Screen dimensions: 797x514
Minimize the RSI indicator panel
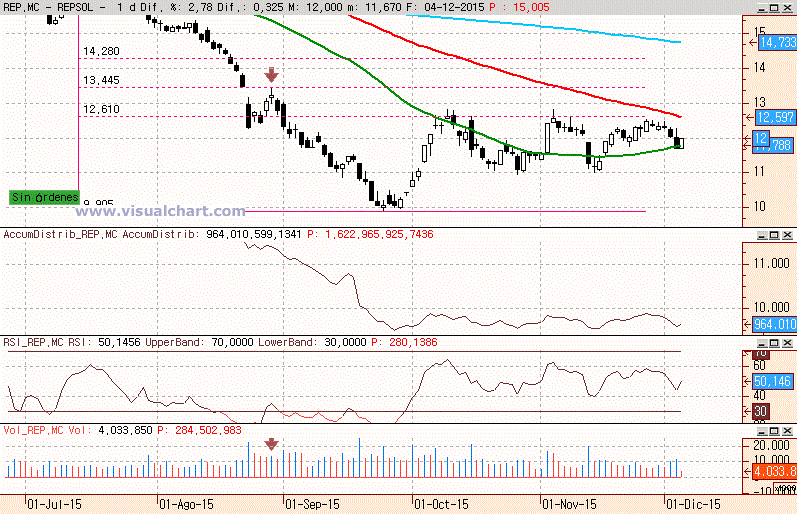click(761, 343)
